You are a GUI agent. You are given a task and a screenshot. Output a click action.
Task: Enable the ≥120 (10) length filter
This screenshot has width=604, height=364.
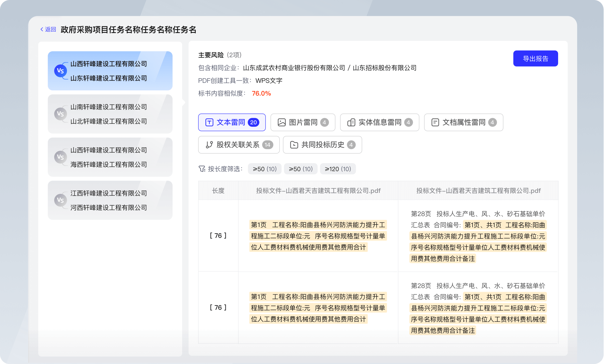pyautogui.click(x=338, y=169)
